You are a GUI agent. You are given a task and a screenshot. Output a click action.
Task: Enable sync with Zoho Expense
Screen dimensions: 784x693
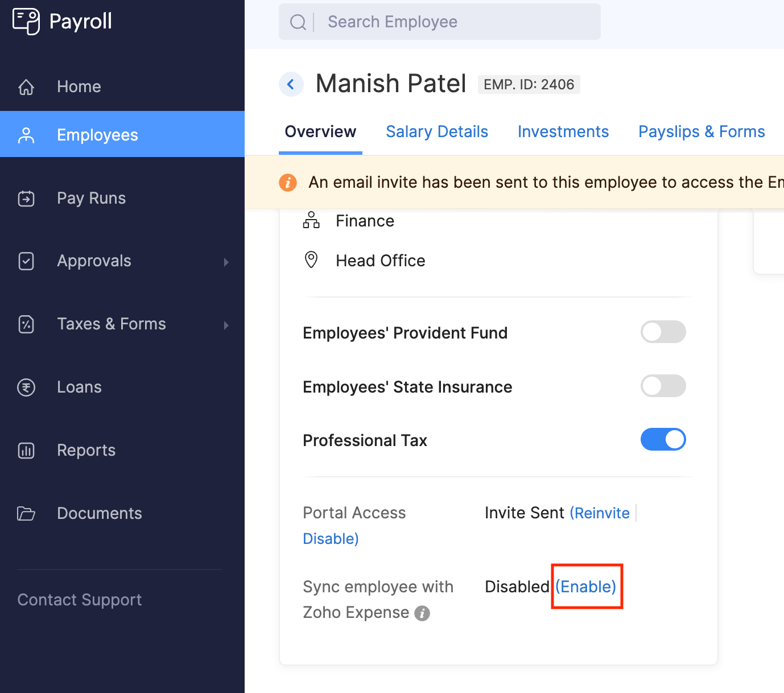pos(586,587)
